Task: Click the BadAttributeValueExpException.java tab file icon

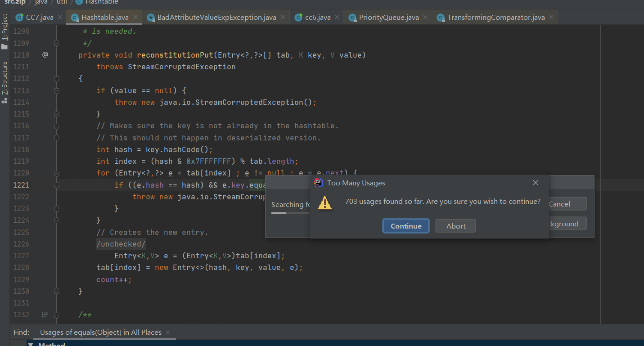Action: coord(151,18)
